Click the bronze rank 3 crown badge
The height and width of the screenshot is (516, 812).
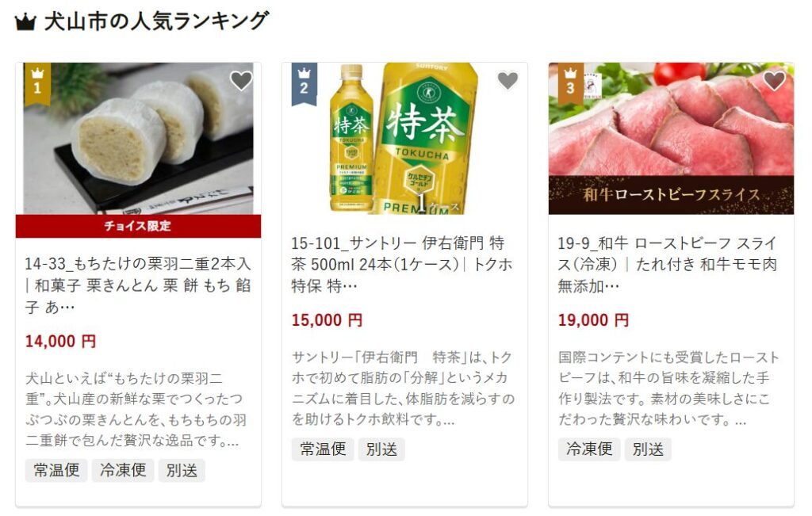(x=570, y=84)
